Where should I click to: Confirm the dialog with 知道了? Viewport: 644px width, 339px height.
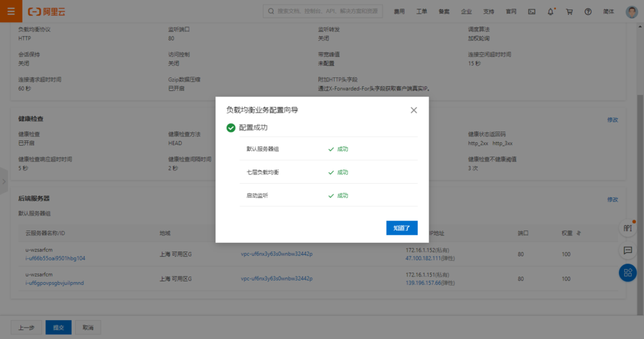[x=402, y=228]
